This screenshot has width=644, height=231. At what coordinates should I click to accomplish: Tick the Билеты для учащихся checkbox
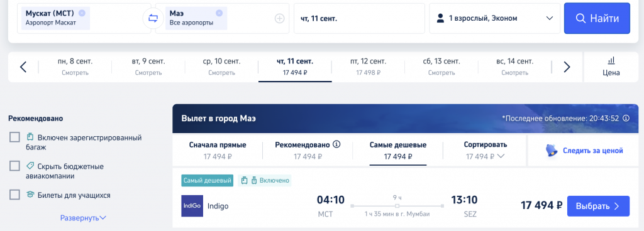tap(15, 195)
